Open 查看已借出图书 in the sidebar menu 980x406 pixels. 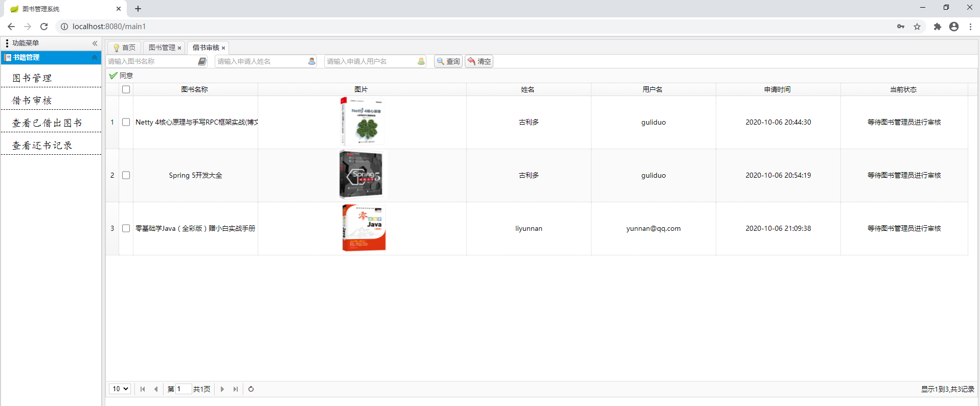click(47, 123)
